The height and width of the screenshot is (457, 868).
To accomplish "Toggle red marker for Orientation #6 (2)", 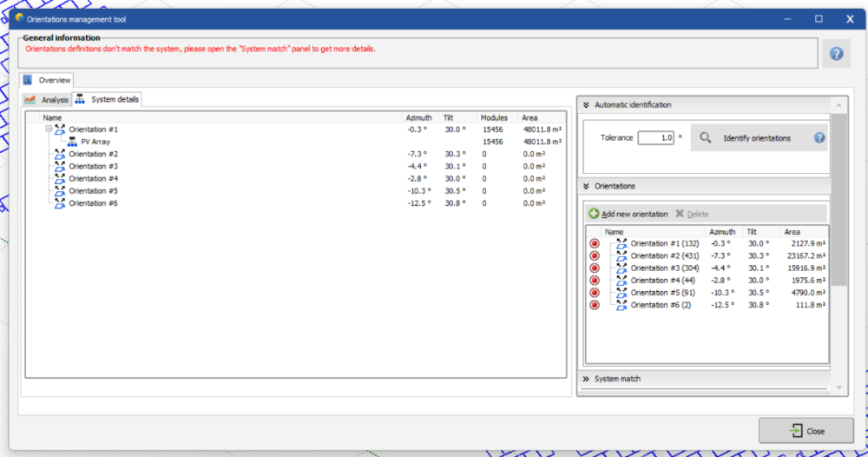I will pyautogui.click(x=595, y=305).
